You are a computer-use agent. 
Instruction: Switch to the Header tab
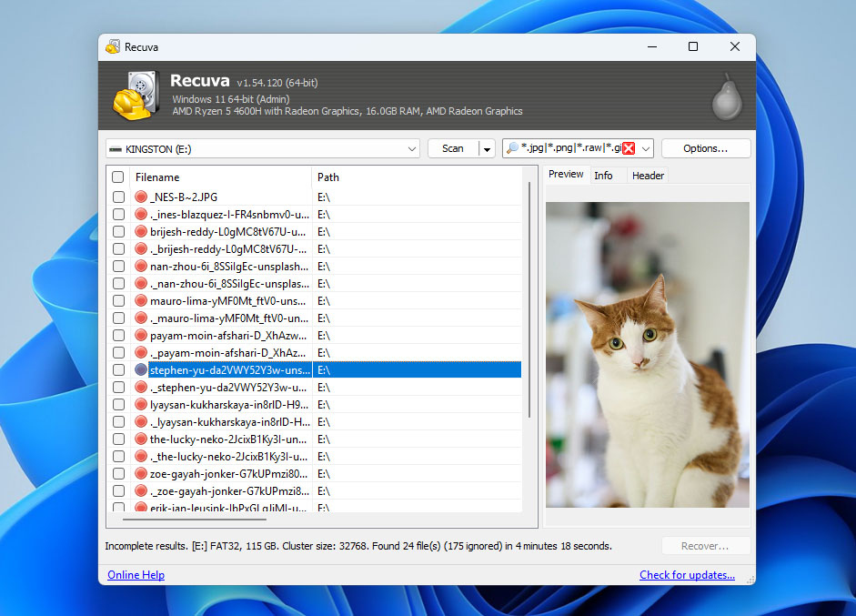[648, 176]
